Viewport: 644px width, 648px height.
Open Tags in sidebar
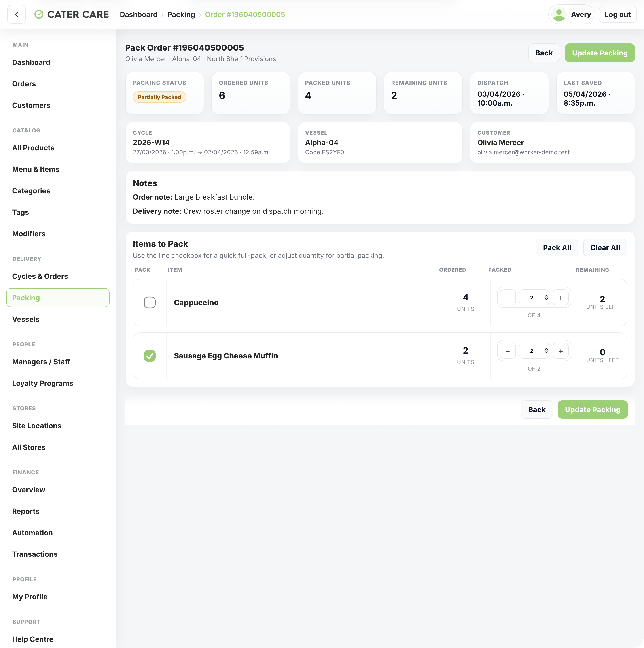[x=20, y=212]
